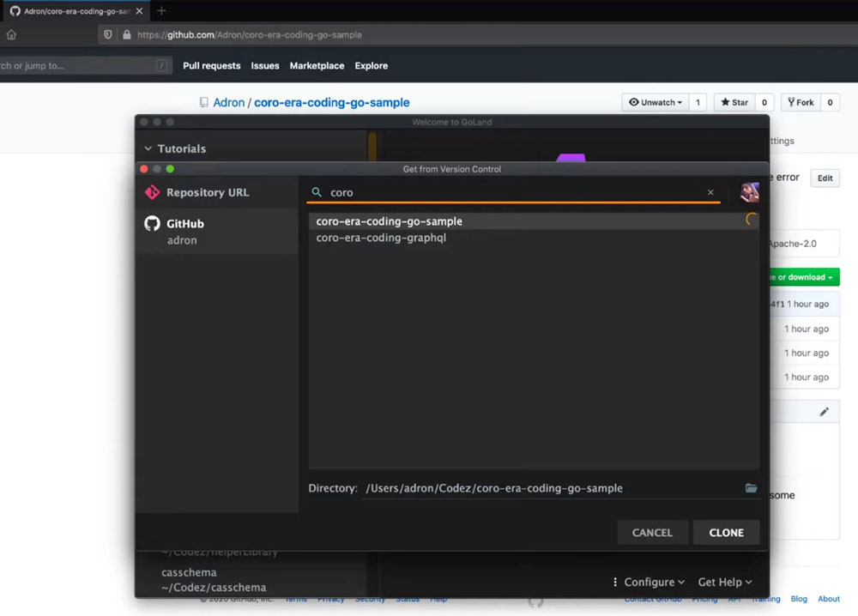The image size is (858, 616).
Task: Open the Get Help dropdown in GoLand
Action: coord(724,582)
